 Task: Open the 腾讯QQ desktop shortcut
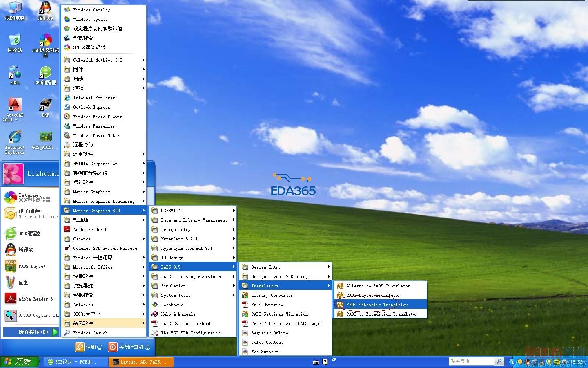point(45,10)
